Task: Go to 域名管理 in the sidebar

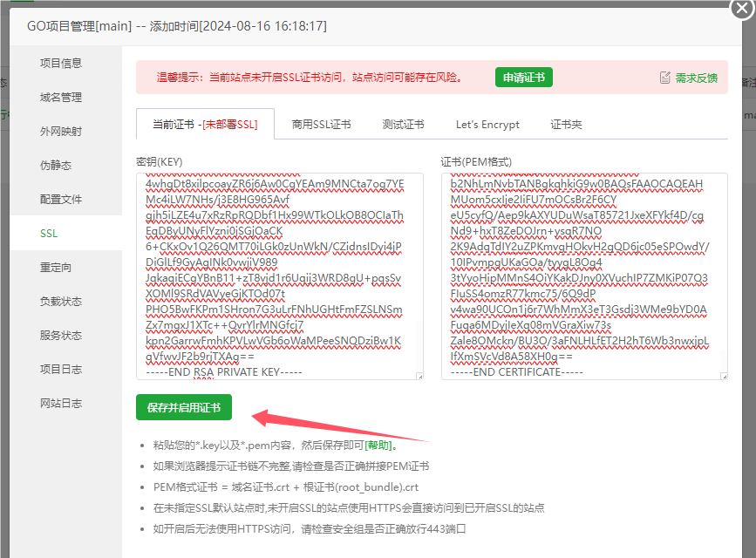Action: 61,97
